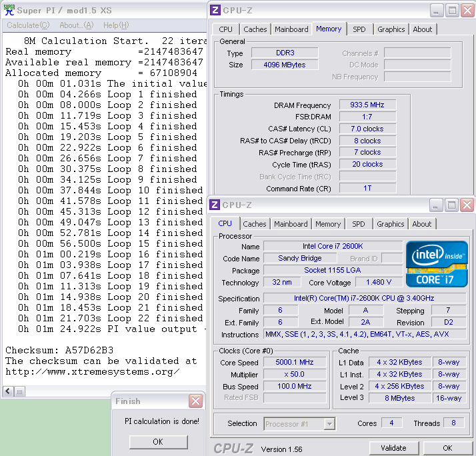Click the tRCD value 8 clocks
Image resolution: width=476 pixels, height=456 pixels.
[367, 141]
